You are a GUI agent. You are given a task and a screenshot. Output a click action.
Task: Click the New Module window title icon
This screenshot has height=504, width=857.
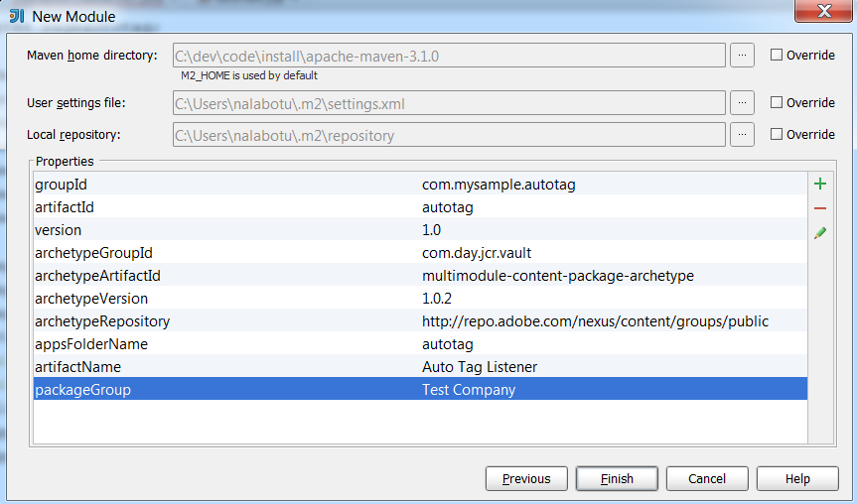click(17, 16)
